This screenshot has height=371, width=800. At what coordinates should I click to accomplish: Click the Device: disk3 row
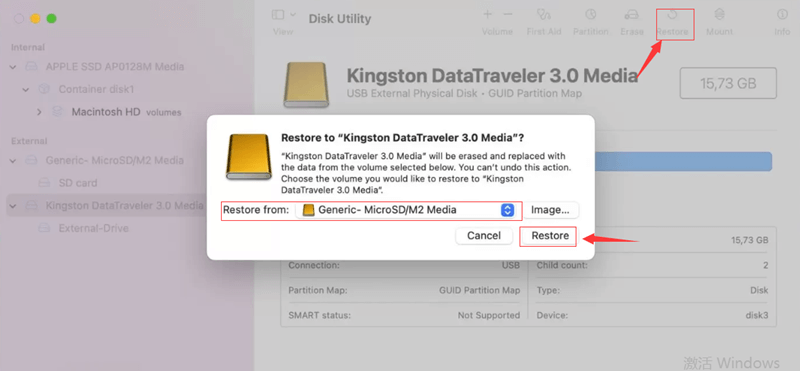coord(652,315)
